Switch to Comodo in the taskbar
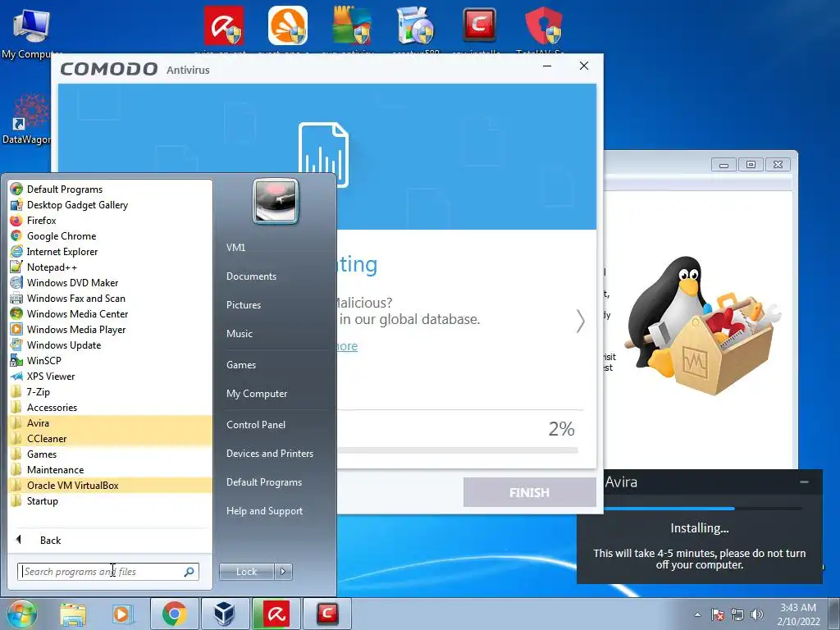Viewport: 840px width, 630px height. tap(327, 614)
